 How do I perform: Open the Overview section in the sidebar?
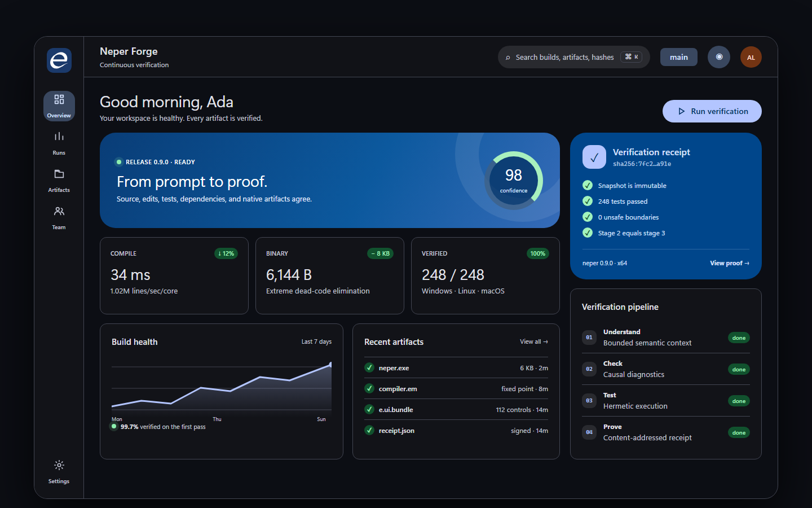click(x=59, y=106)
